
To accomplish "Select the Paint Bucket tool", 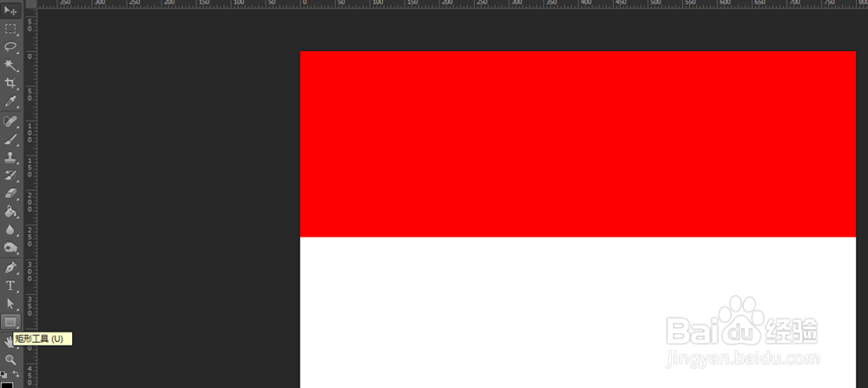I will point(10,212).
